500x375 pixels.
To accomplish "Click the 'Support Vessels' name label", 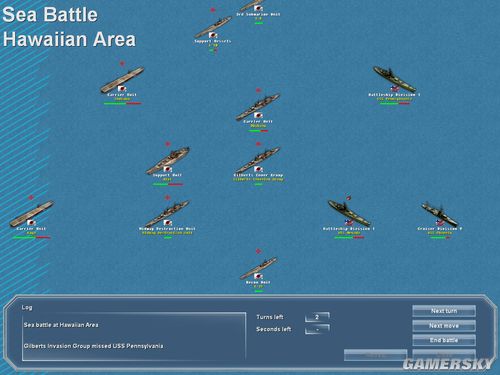I will tap(213, 41).
